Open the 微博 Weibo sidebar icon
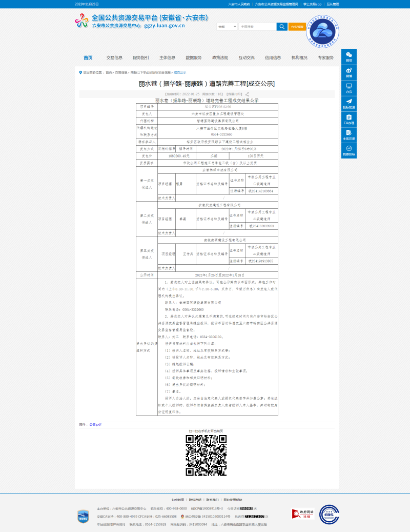Image resolution: width=410 pixels, height=532 pixels. point(348,71)
